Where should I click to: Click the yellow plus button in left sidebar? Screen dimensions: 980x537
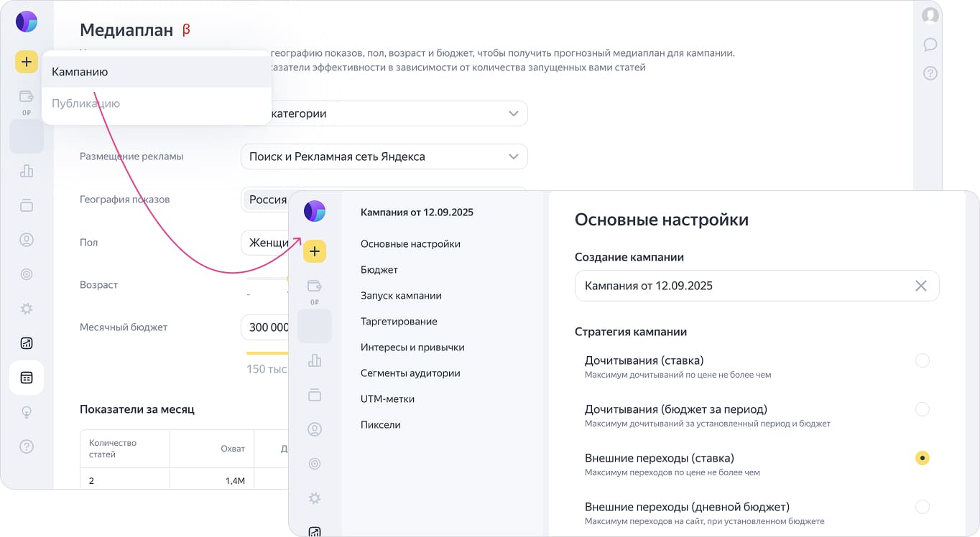click(27, 62)
